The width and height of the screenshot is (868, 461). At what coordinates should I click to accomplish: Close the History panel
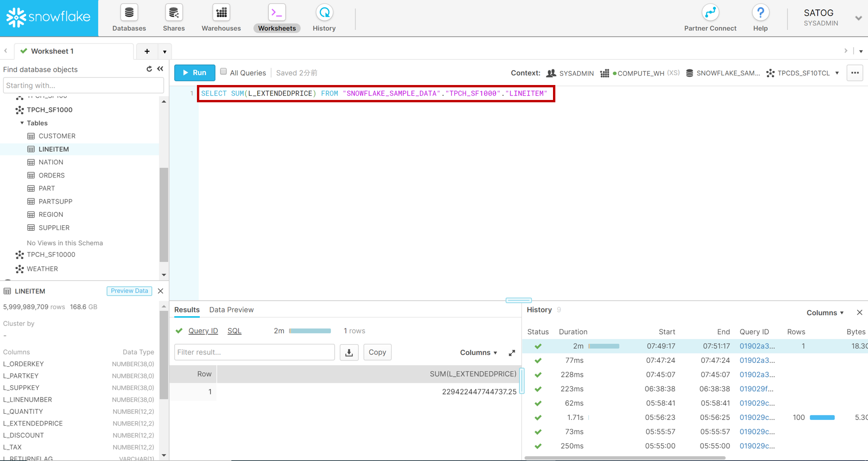tap(860, 312)
